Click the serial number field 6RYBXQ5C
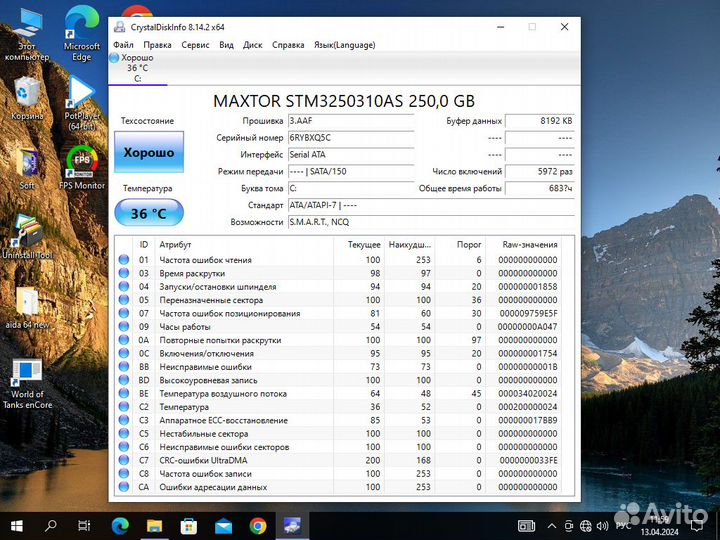The width and height of the screenshot is (720, 540). (351, 138)
